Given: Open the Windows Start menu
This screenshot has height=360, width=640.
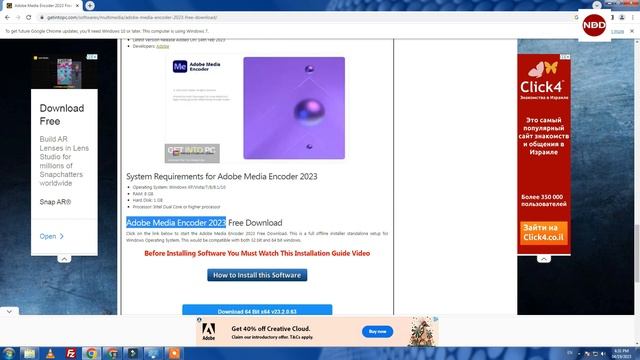Looking at the screenshot, I should tap(9, 353).
